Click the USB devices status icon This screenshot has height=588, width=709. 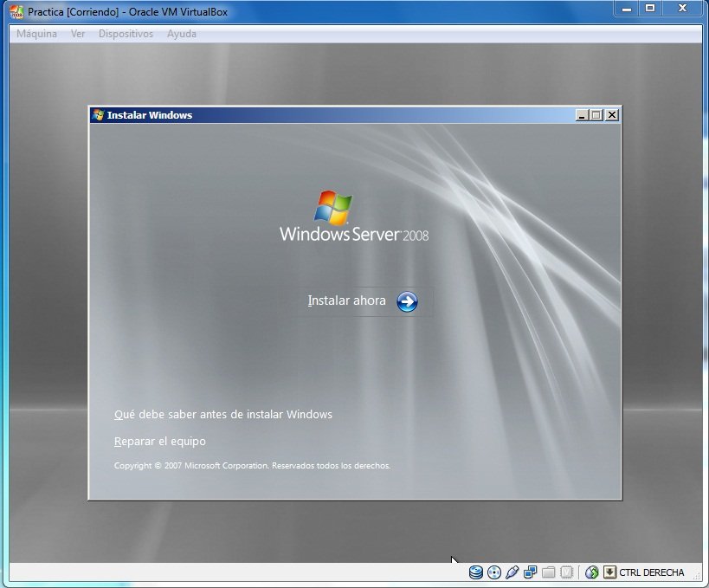512,572
